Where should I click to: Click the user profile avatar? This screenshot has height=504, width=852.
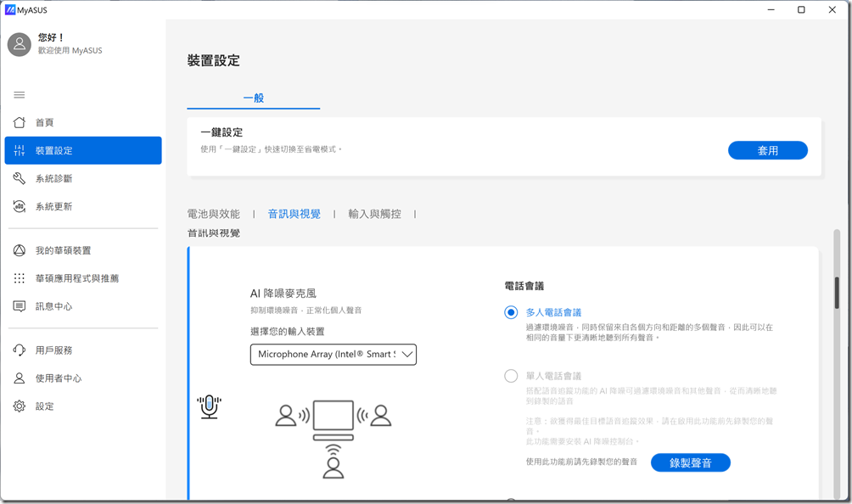pos(20,44)
